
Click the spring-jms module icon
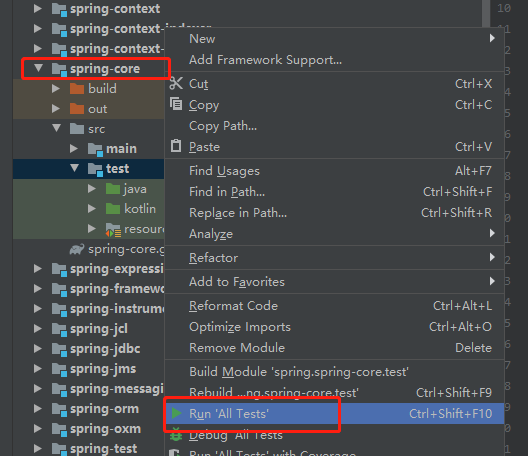tap(59, 369)
